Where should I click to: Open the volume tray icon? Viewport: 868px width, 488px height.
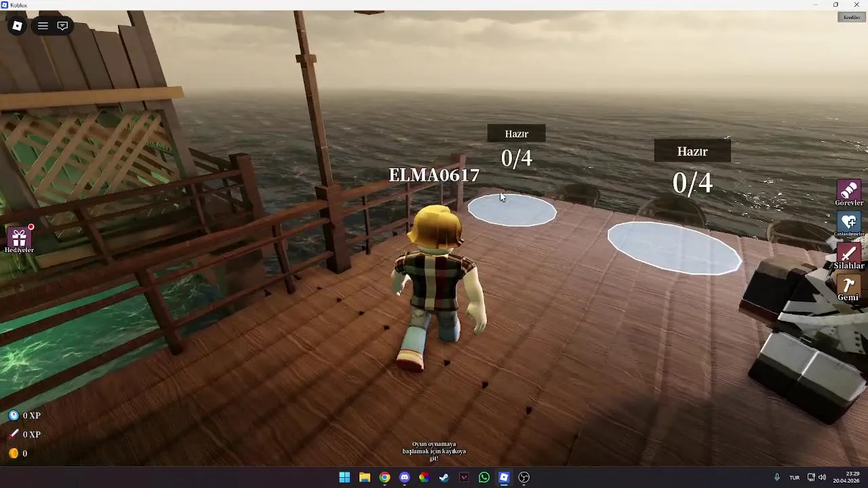(822, 477)
